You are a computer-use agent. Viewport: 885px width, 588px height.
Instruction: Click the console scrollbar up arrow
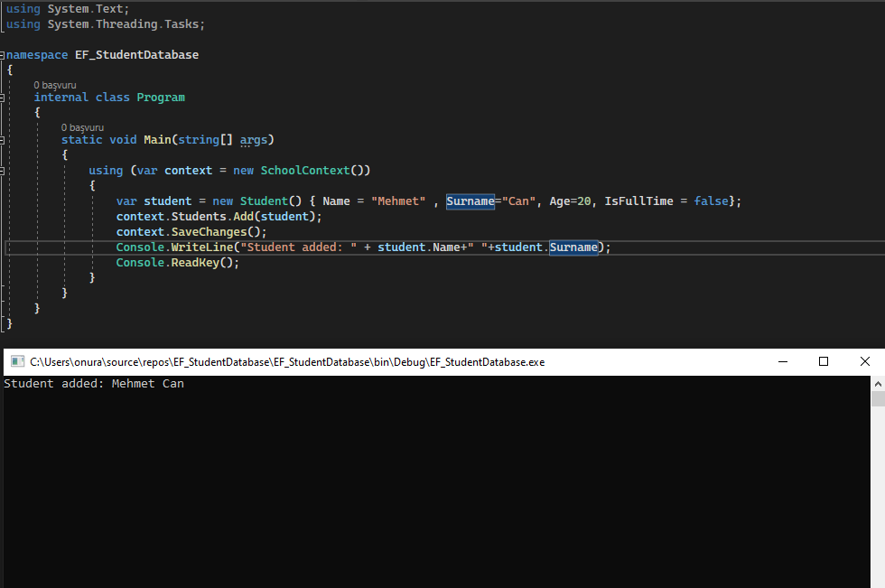point(878,384)
